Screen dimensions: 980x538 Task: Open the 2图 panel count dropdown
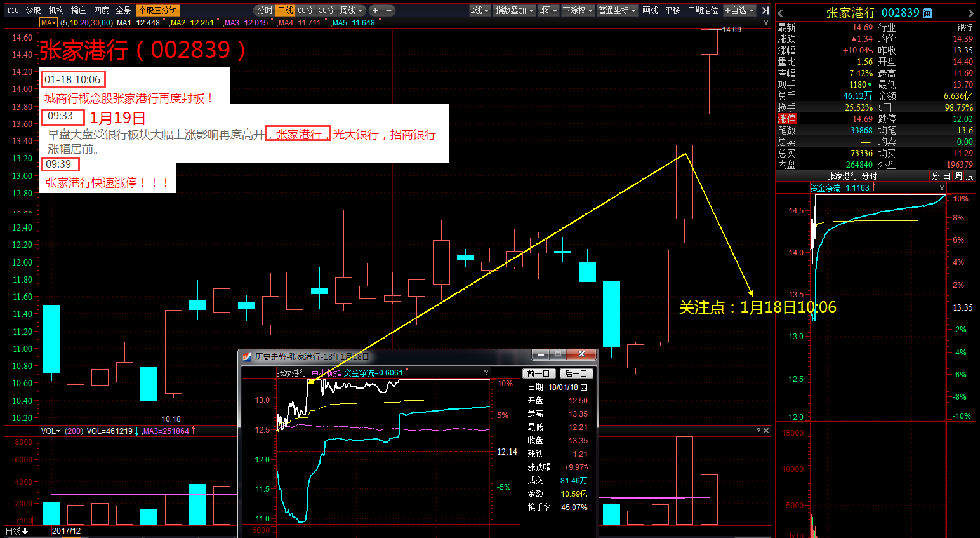[x=548, y=10]
